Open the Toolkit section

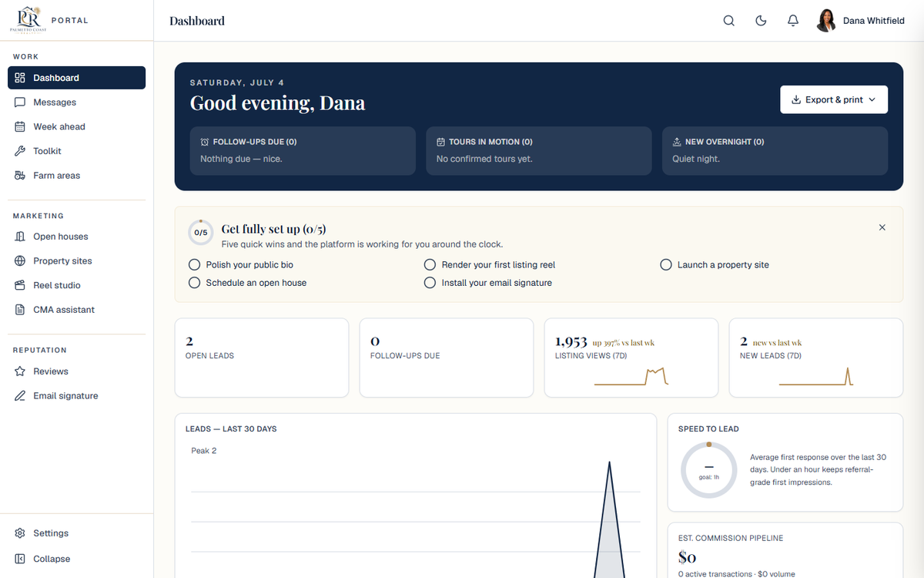(x=76, y=151)
